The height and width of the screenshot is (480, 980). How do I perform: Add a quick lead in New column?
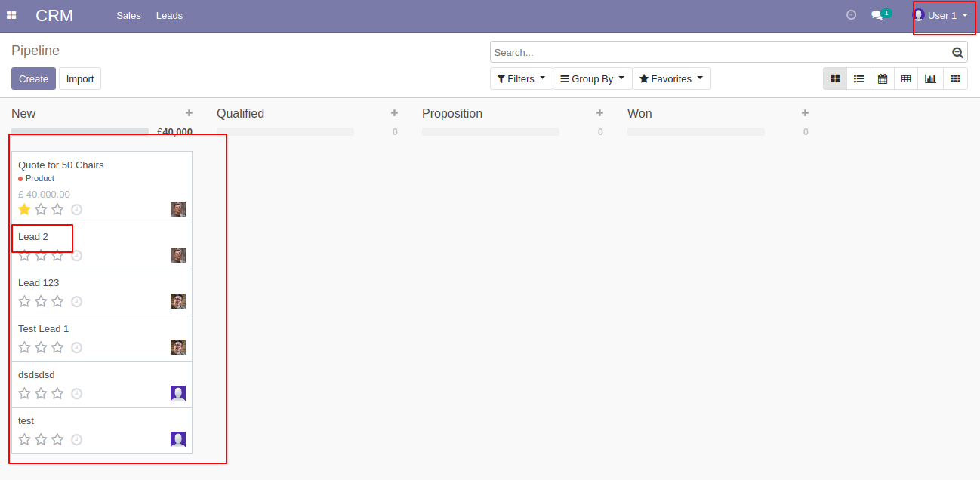[189, 113]
